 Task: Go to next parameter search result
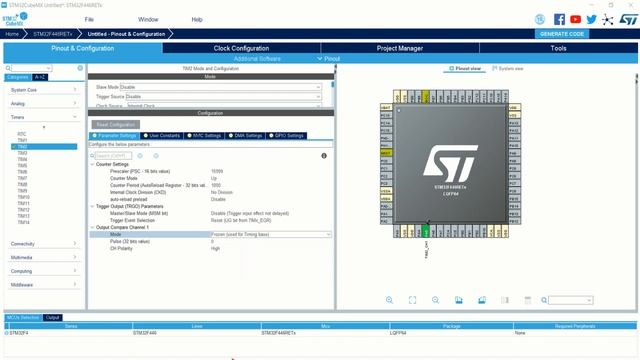[x=156, y=156]
